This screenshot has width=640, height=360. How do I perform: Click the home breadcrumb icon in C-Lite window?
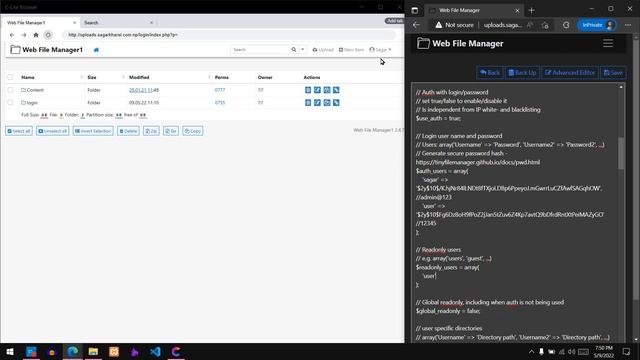coord(96,50)
